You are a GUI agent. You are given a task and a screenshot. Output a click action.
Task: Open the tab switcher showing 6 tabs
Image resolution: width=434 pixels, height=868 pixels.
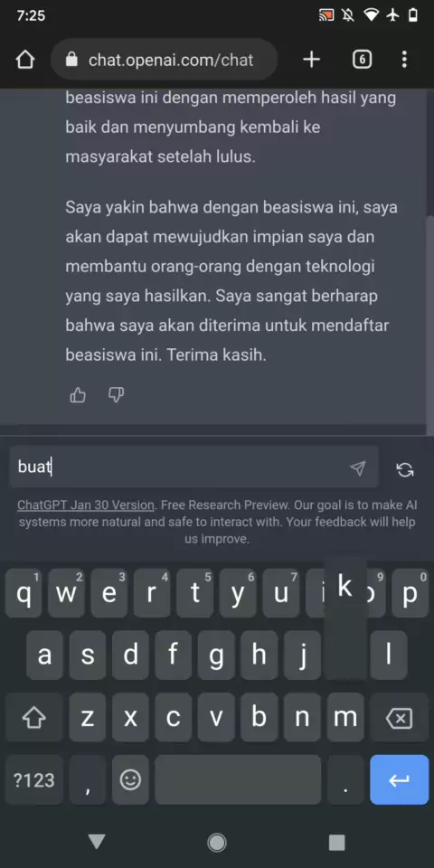362,60
